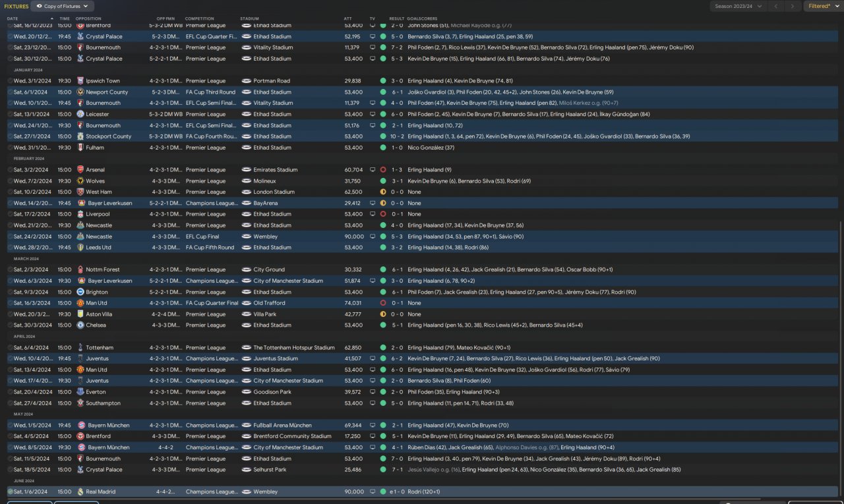Click the Southampton club badge
The width and height of the screenshot is (844, 504).
click(x=80, y=403)
